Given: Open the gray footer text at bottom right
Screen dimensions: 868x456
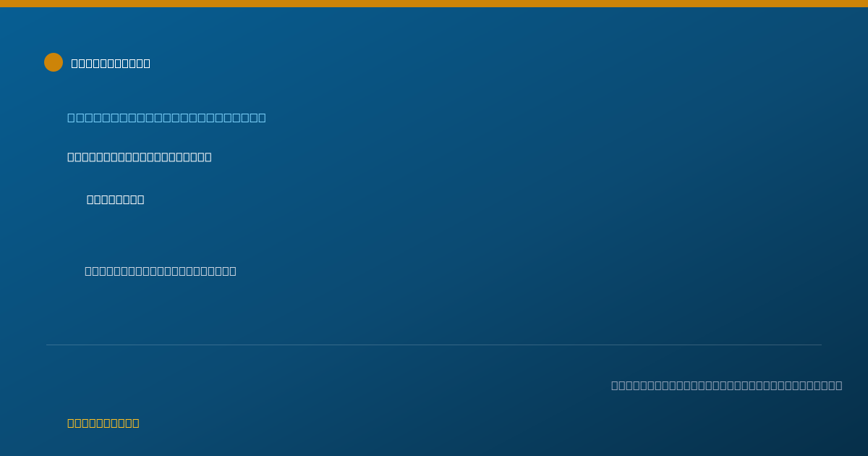Looking at the screenshot, I should [727, 385].
